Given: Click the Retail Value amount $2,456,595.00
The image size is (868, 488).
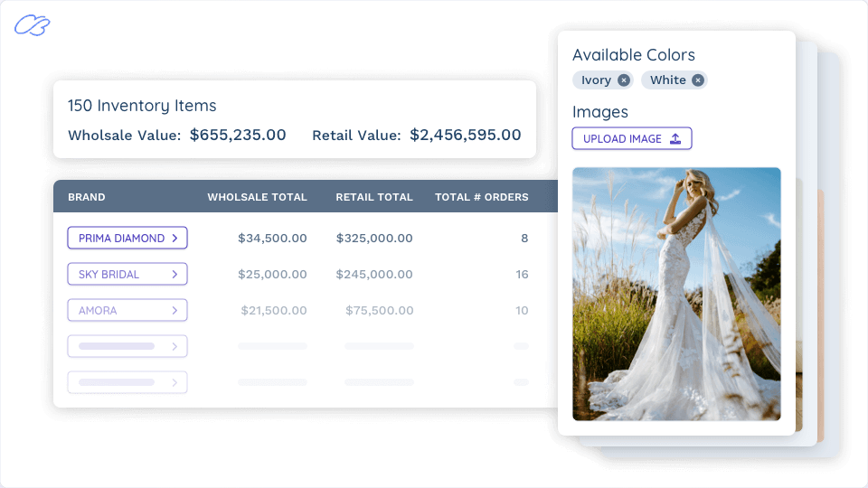Looking at the screenshot, I should 465,136.
